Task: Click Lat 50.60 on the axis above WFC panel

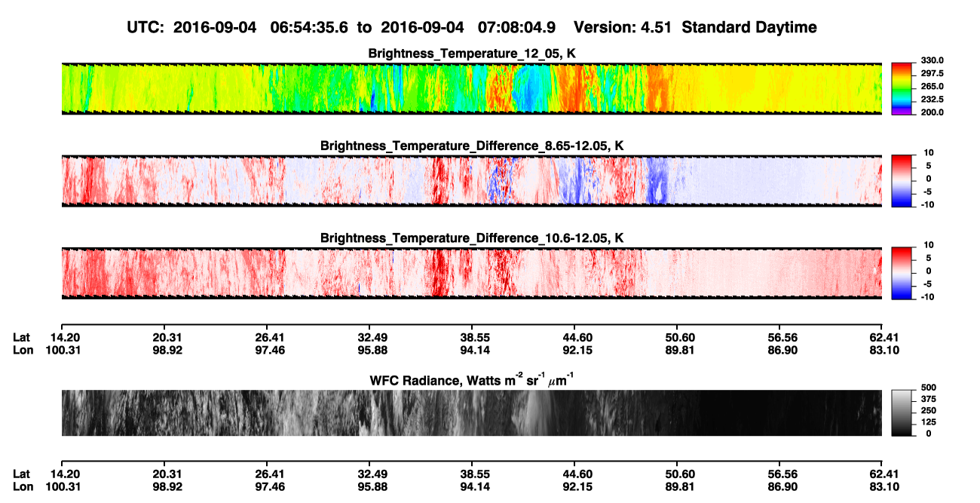Action: [678, 337]
